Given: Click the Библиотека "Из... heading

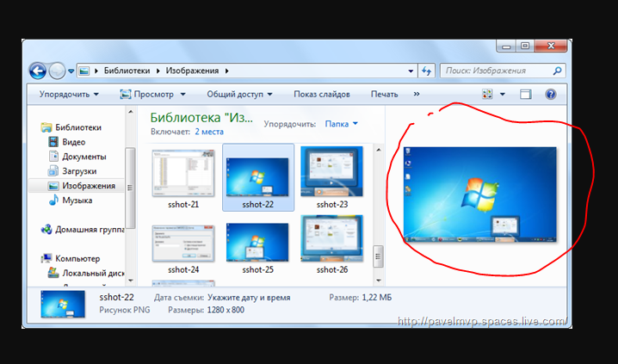Looking at the screenshot, I should pos(201,117).
